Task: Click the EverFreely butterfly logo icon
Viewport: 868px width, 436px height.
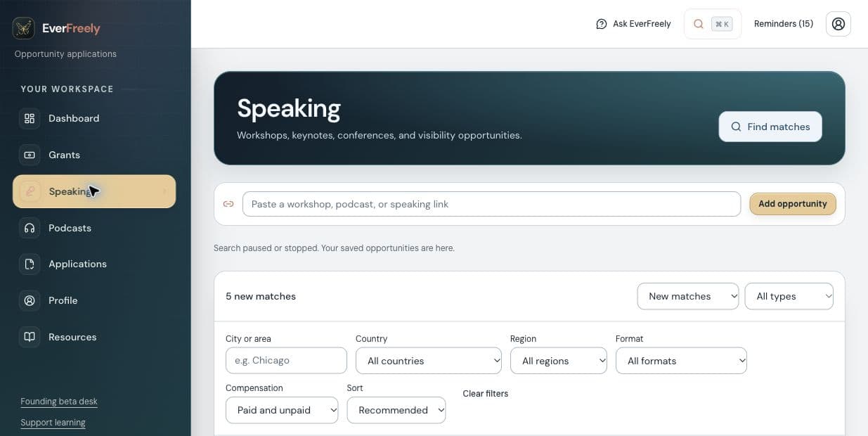Action: point(24,28)
